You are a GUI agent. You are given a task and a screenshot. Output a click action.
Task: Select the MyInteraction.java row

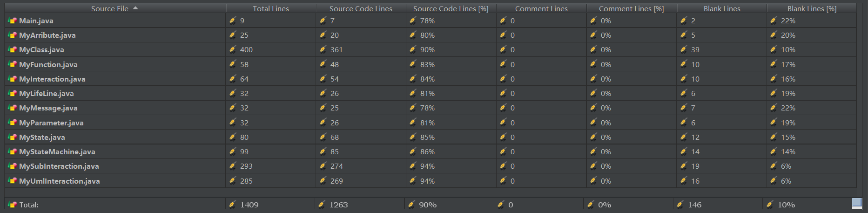click(x=52, y=79)
